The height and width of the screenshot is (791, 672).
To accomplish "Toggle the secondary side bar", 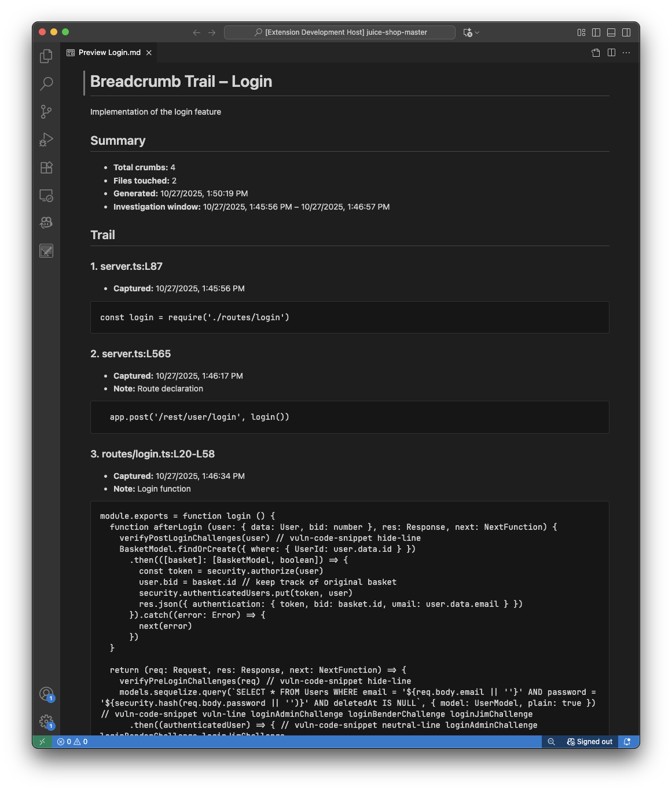I will 625,32.
